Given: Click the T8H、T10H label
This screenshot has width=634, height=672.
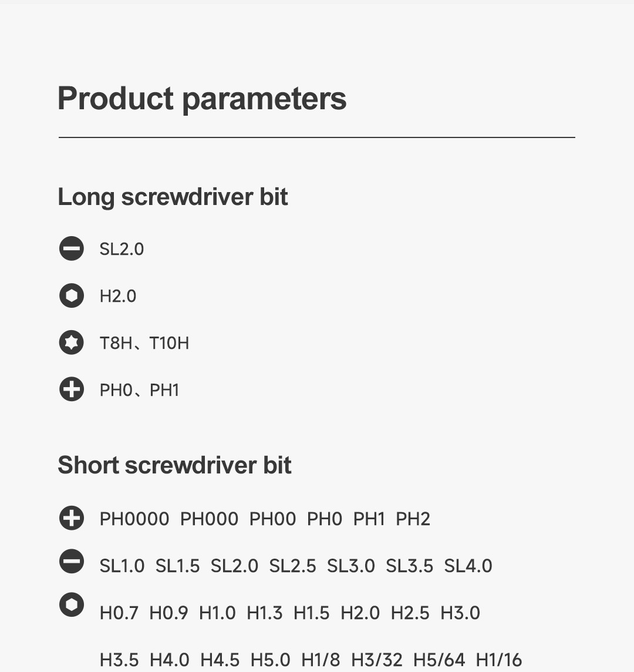Looking at the screenshot, I should point(144,343).
